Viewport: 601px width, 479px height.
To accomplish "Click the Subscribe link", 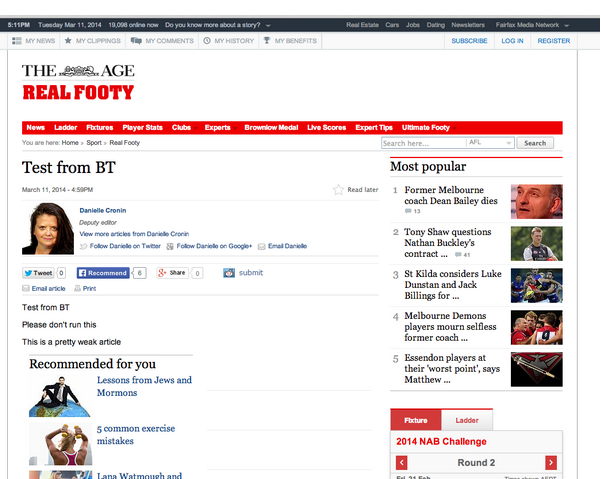I will click(469, 41).
